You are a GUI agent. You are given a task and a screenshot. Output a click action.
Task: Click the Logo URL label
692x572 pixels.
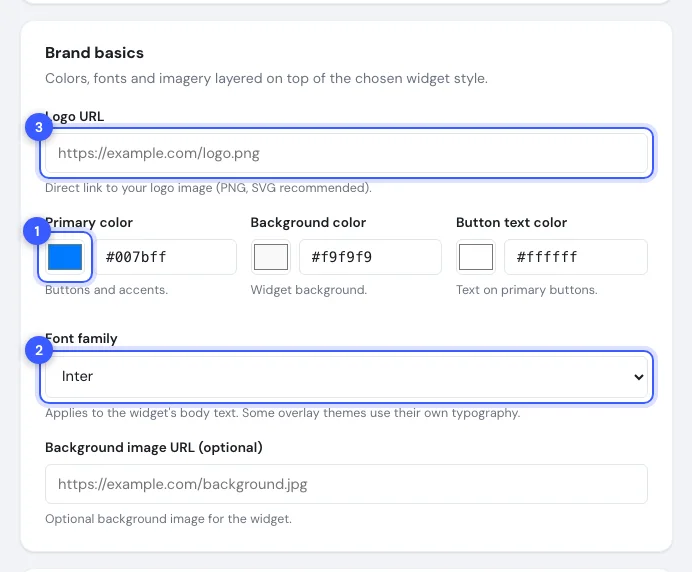(x=75, y=117)
